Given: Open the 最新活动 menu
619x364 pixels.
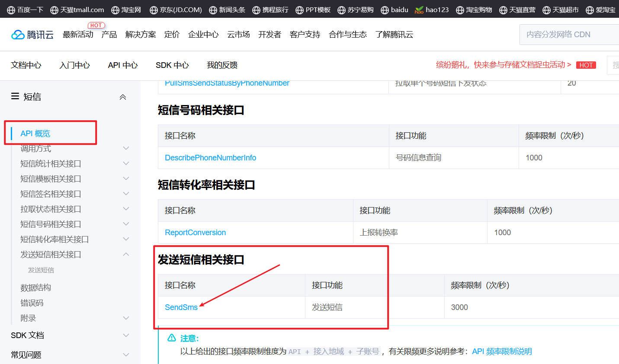Looking at the screenshot, I should pyautogui.click(x=78, y=35).
